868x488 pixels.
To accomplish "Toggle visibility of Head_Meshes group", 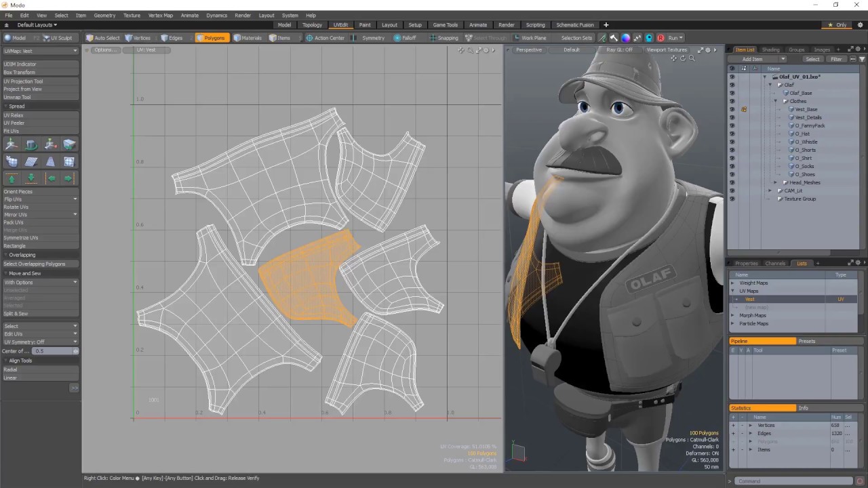I will click(732, 182).
